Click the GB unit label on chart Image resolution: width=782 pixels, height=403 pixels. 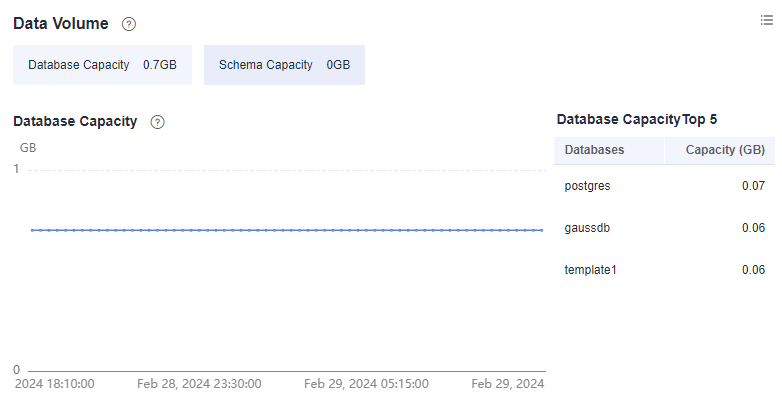pos(28,148)
